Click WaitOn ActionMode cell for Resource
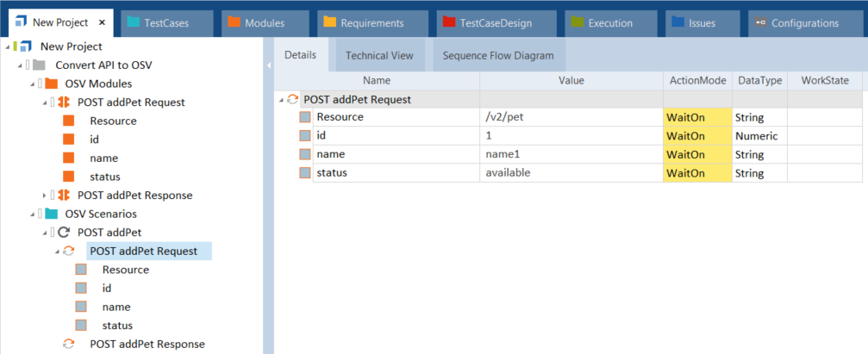The height and width of the screenshot is (354, 868). (696, 117)
